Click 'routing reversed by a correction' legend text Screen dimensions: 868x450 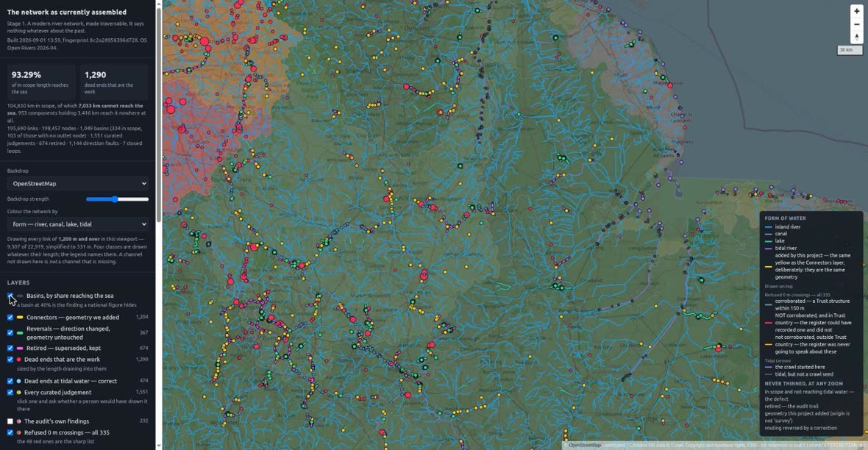point(800,428)
